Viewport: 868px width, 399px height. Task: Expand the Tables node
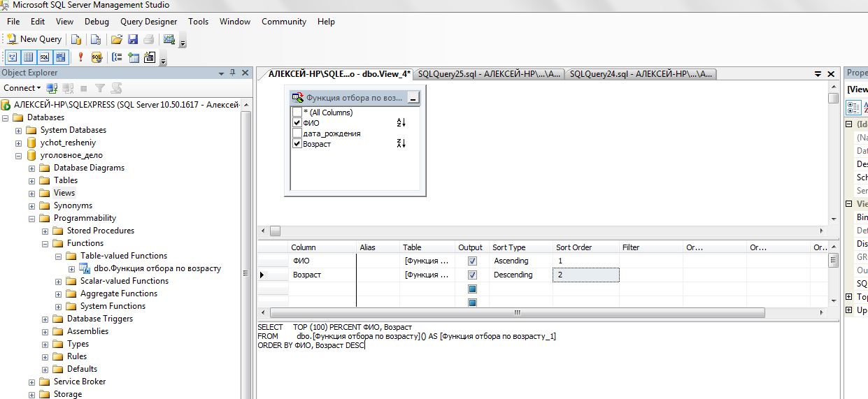pyautogui.click(x=31, y=180)
